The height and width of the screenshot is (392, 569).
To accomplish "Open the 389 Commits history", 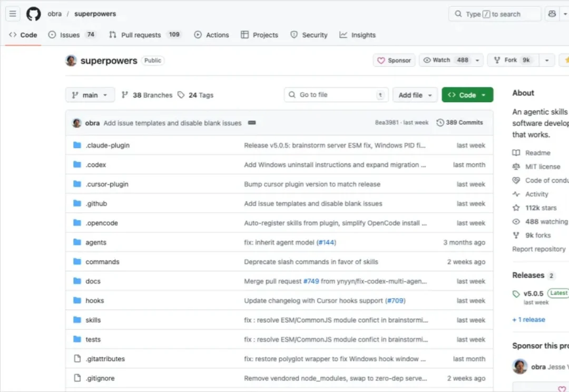I will coord(459,122).
